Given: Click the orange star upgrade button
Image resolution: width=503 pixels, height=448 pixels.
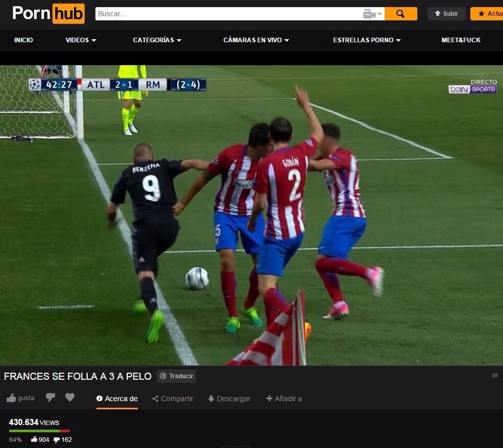Looking at the screenshot, I should pos(487,14).
